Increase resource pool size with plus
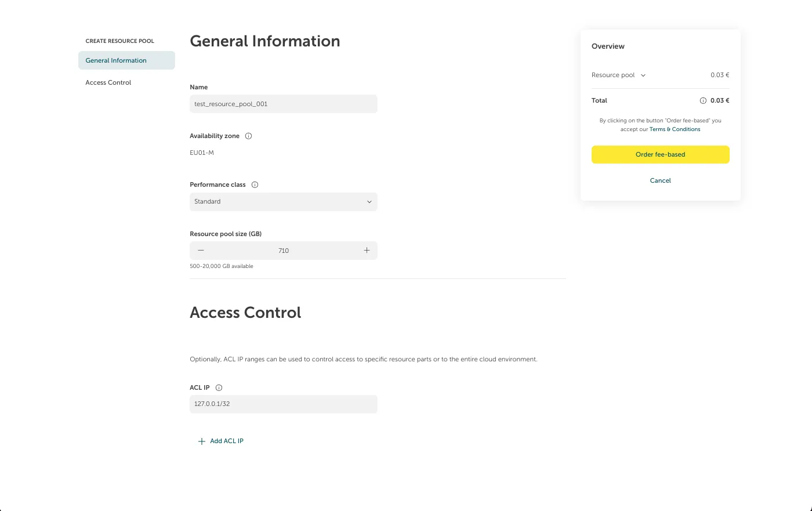Viewport: 812px width, 511px height. point(367,251)
